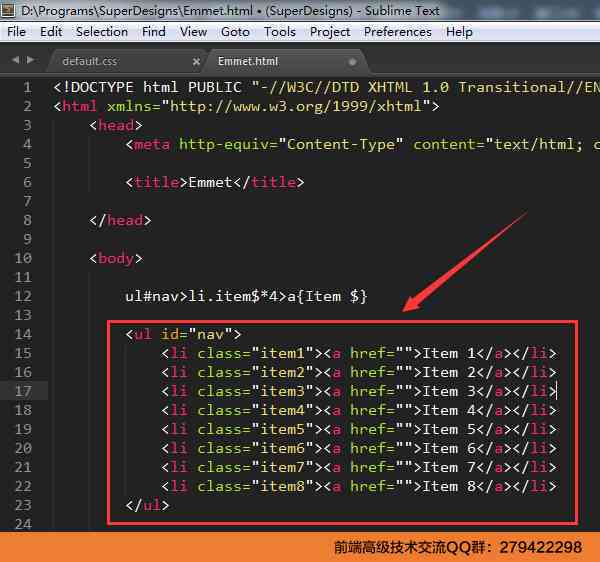Open the Preferences menu
The width and height of the screenshot is (600, 562).
point(398,32)
